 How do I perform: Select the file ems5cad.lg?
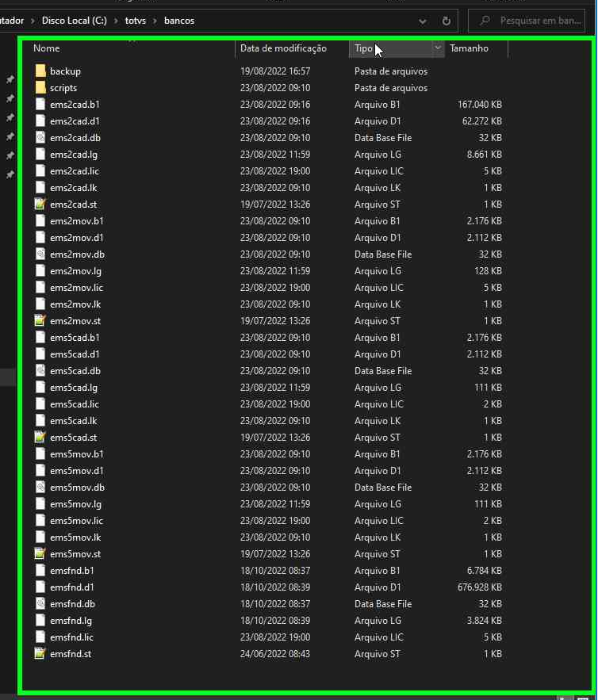click(74, 388)
